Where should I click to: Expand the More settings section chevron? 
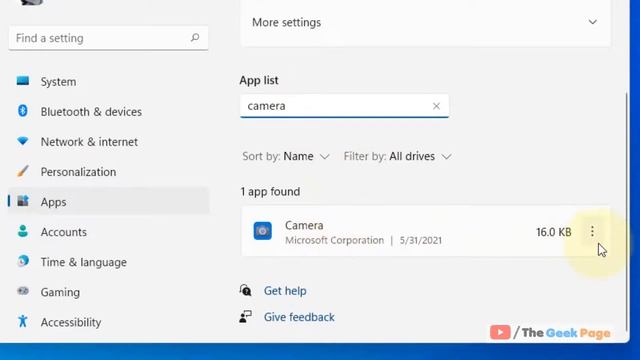593,22
